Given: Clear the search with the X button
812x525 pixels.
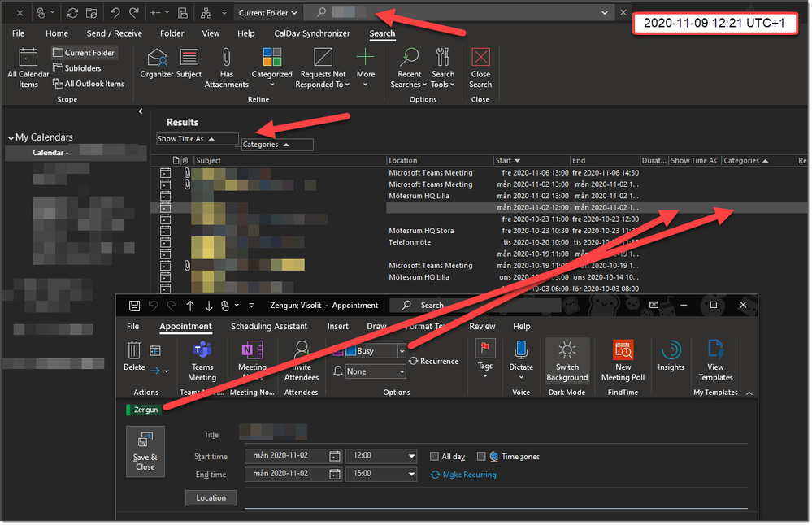Looking at the screenshot, I should point(623,13).
